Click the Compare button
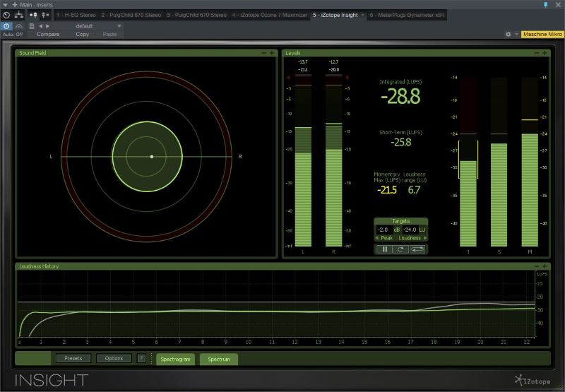565x392 pixels. point(48,34)
